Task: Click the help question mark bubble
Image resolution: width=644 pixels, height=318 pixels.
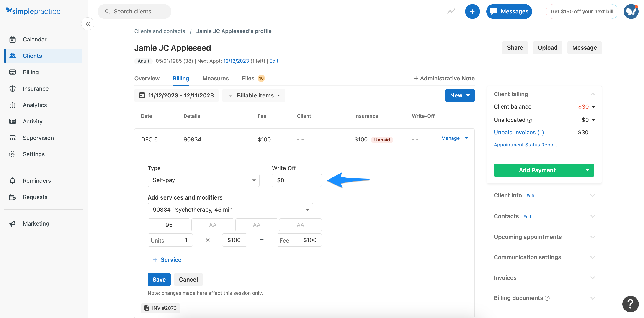Action: coord(630,304)
